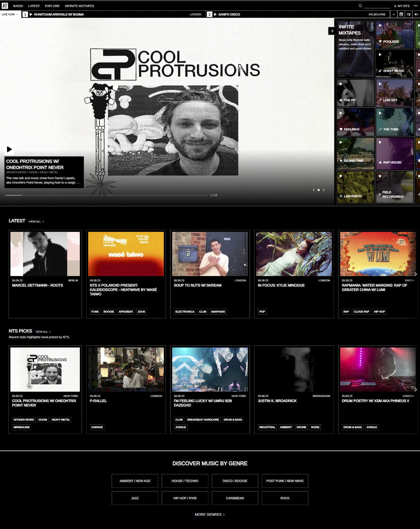Click the Garage genre tag
Screen dimensions: 420x529
(x=97, y=427)
